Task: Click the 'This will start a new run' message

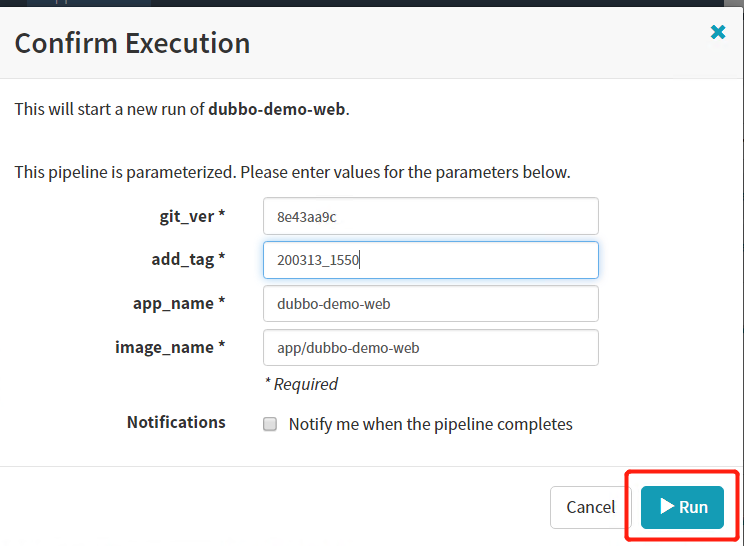Action: [x=110, y=109]
